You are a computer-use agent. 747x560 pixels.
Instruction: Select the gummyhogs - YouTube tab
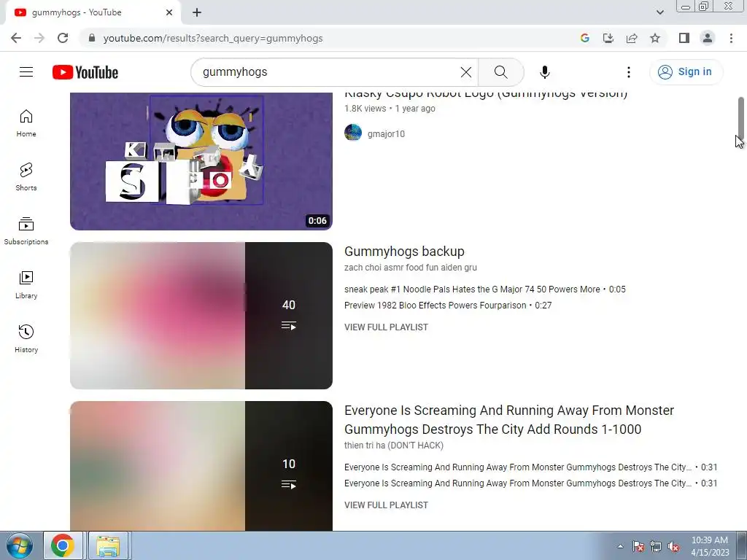tap(93, 12)
